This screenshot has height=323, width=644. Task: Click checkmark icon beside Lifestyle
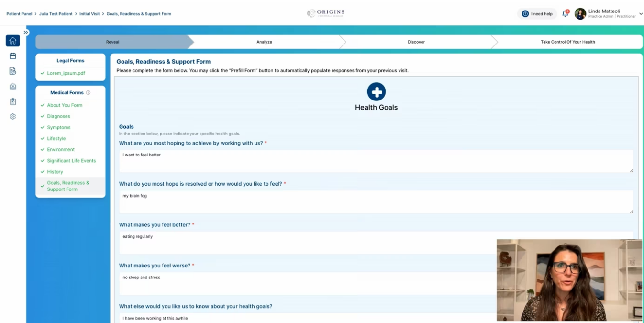(x=43, y=138)
